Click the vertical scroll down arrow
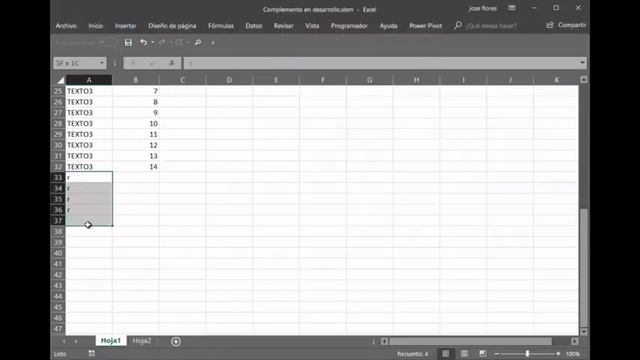The height and width of the screenshot is (360, 640). point(584,331)
